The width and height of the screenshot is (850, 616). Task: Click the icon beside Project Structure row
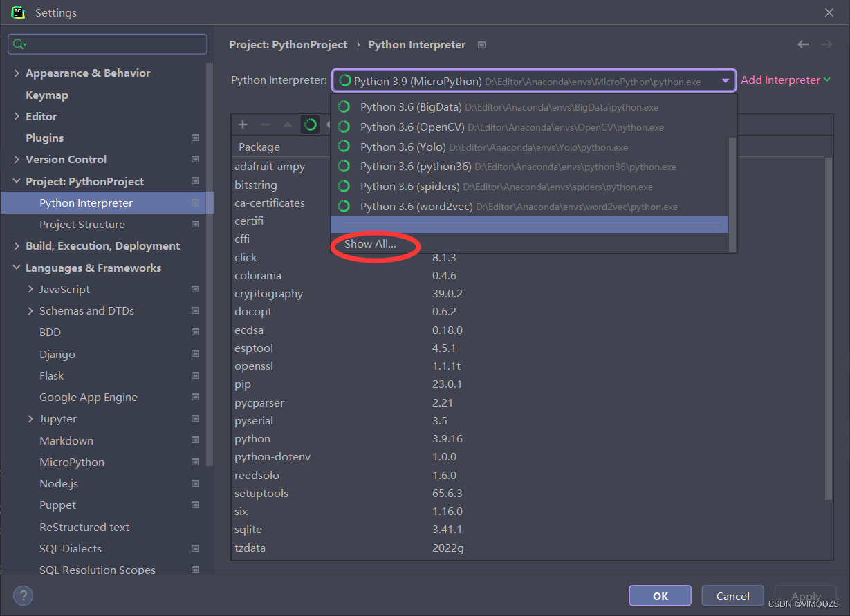tap(195, 225)
